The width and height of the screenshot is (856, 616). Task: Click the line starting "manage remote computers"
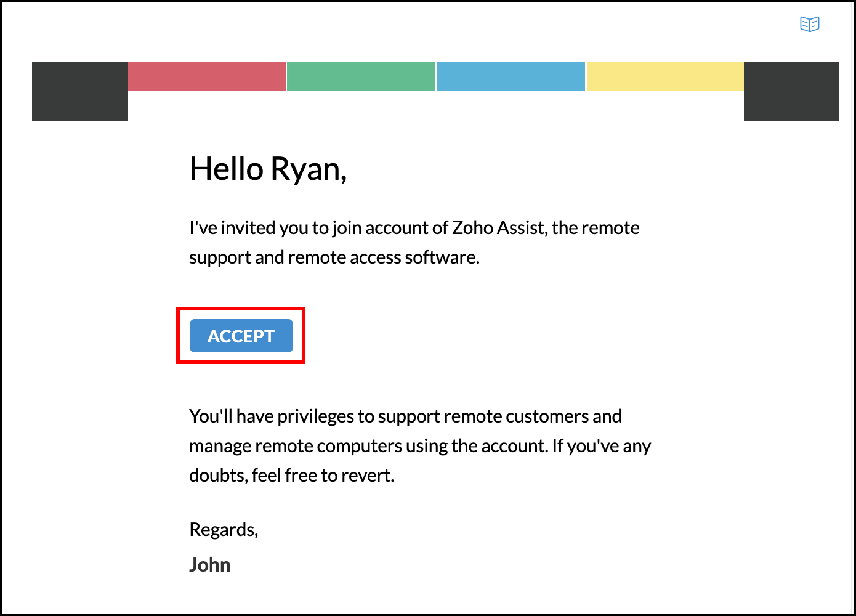(x=420, y=446)
